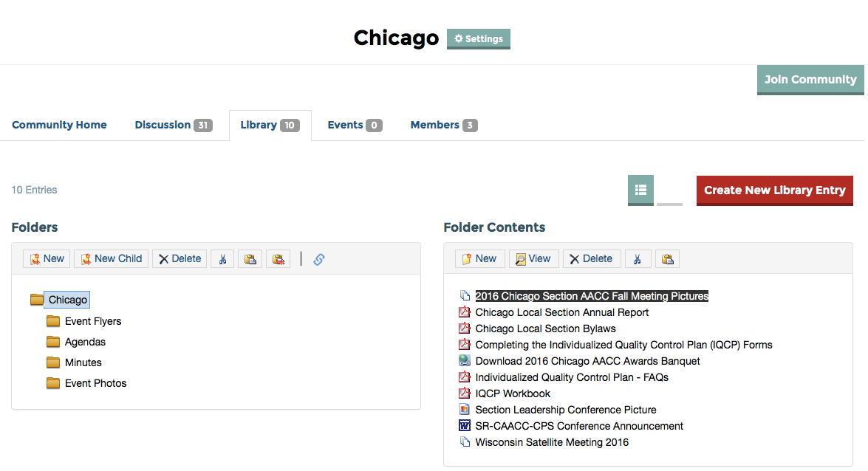Screen dimensions: 868x471
Task: Select Wisconsin Satellite Meeting 2016 entry
Action: [x=552, y=442]
